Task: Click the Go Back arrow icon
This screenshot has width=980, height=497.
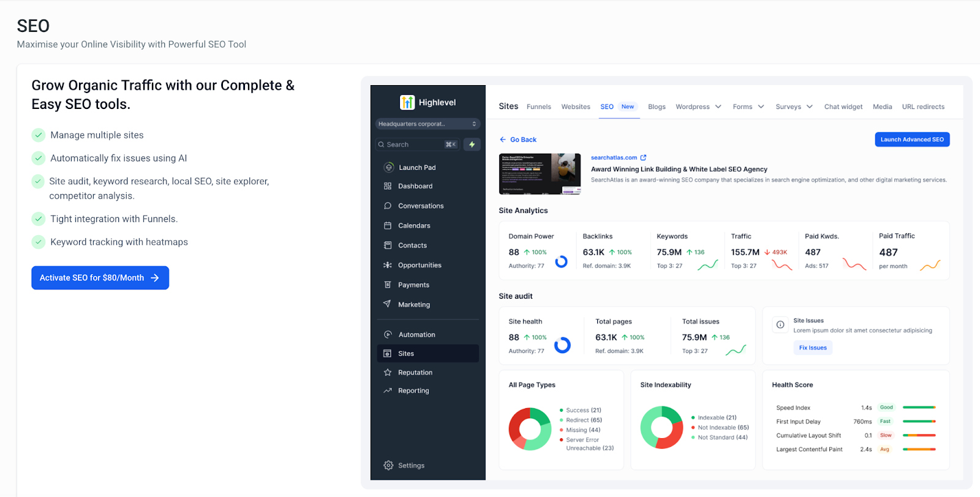Action: (x=503, y=140)
